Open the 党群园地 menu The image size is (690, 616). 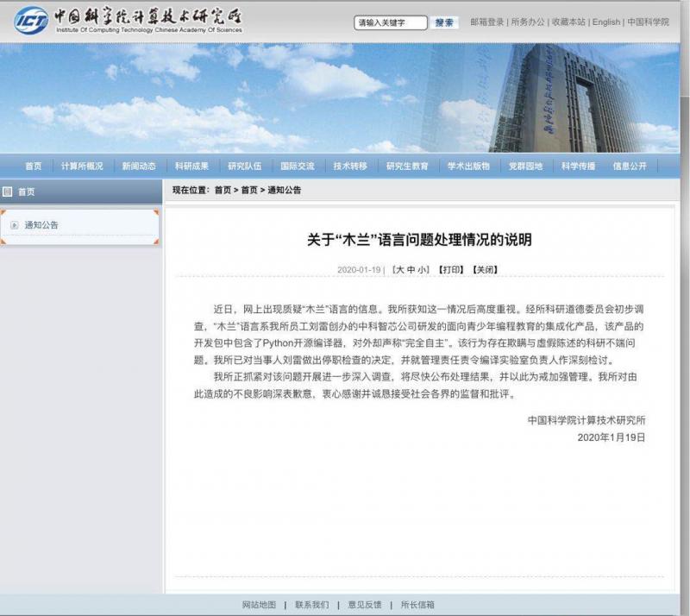pyautogui.click(x=525, y=166)
